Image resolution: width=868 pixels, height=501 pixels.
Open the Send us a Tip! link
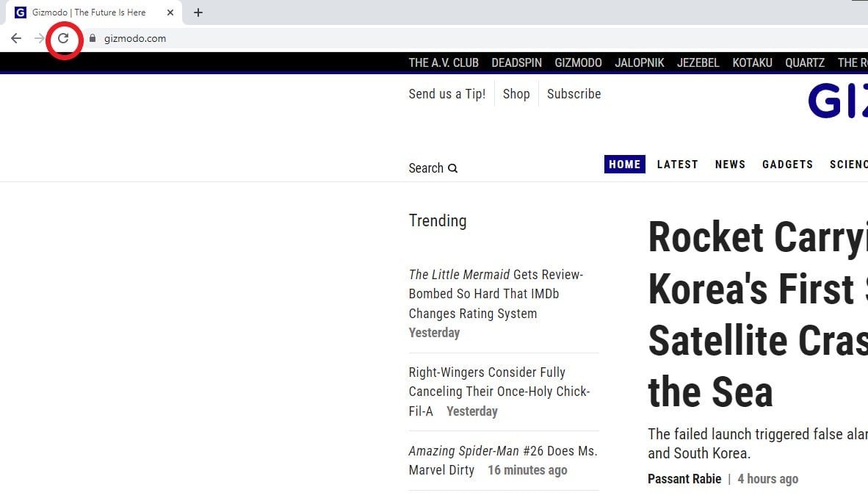pos(446,94)
